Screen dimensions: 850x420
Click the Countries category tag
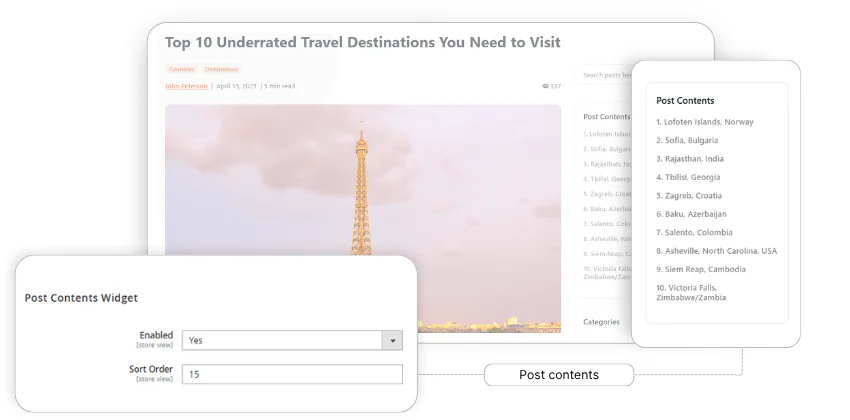[x=181, y=69]
